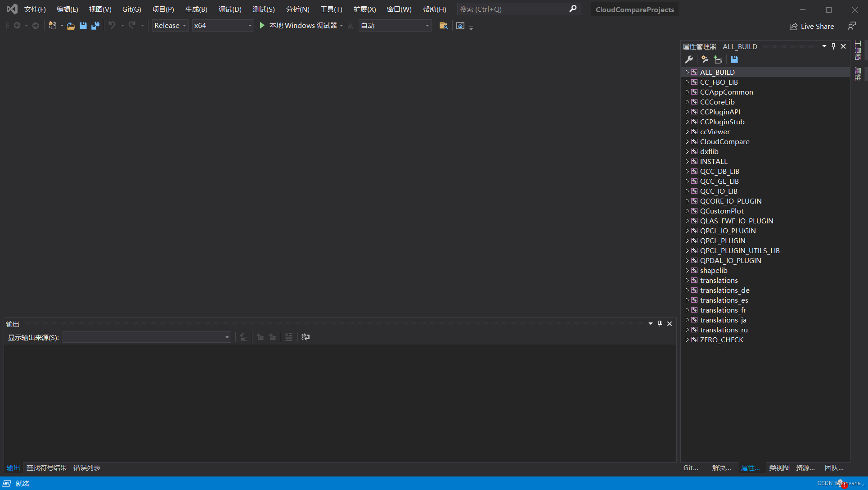This screenshot has width=868, height=490.
Task: Open the 工具(T) menu
Action: coord(331,9)
